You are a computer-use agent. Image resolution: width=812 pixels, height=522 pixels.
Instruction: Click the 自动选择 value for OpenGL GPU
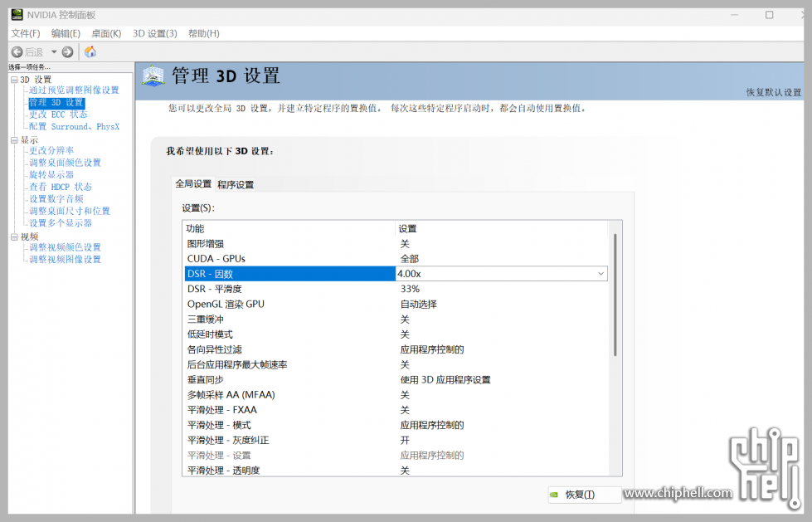tap(418, 305)
